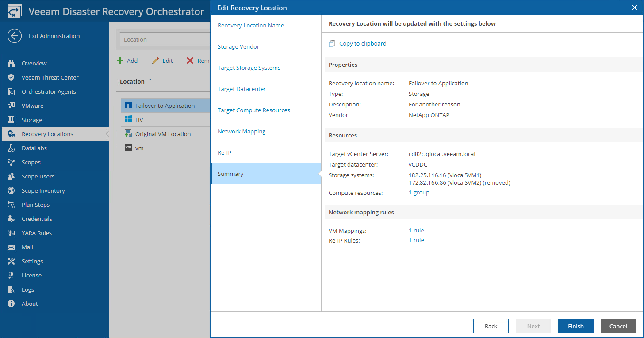Click in the Location search field

click(x=164, y=40)
